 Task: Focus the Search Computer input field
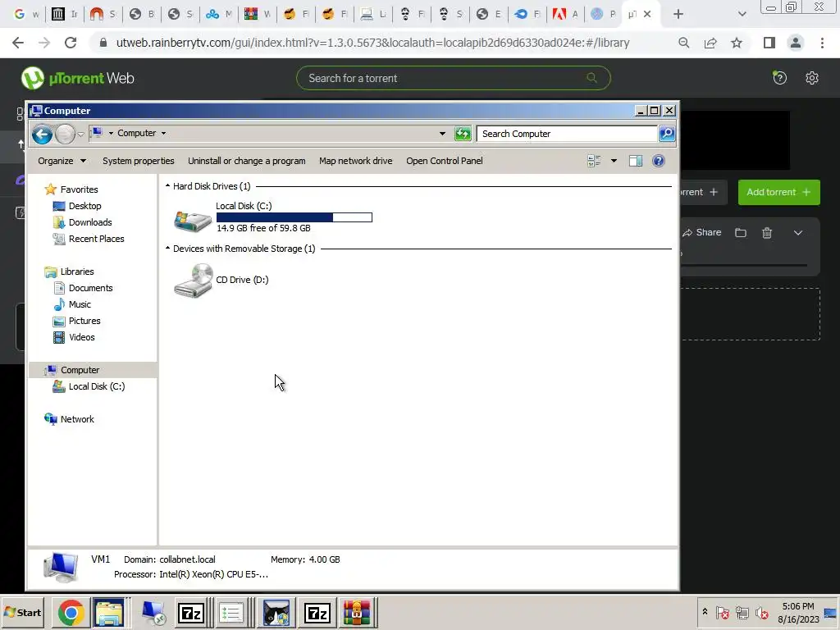tap(567, 134)
